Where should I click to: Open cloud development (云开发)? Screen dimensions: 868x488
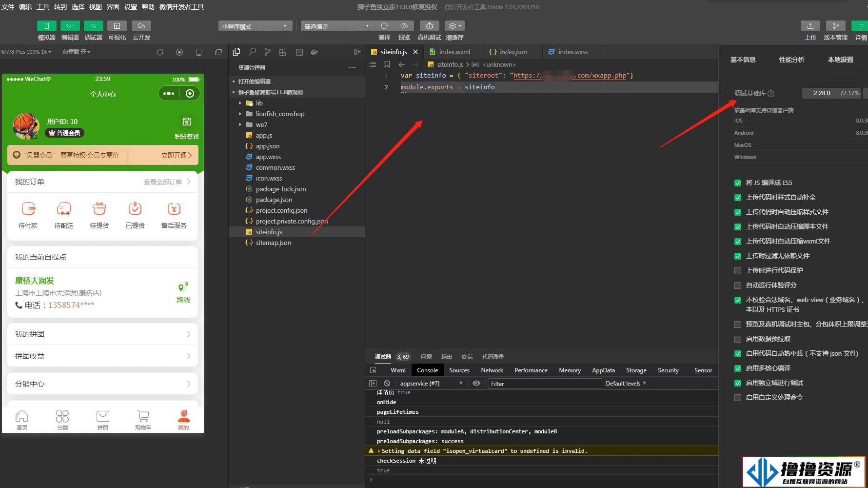click(141, 26)
